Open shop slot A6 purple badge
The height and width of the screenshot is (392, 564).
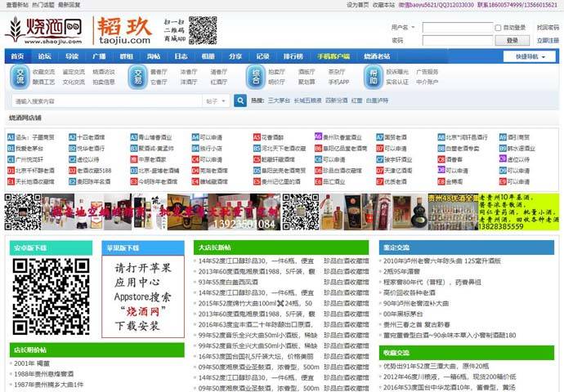pyautogui.click(x=318, y=136)
